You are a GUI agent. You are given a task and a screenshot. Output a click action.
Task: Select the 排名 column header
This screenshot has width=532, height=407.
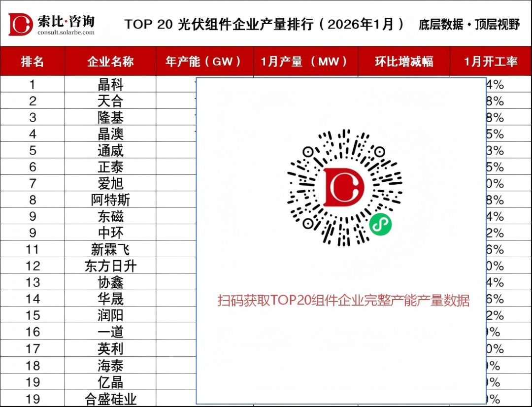click(x=33, y=62)
